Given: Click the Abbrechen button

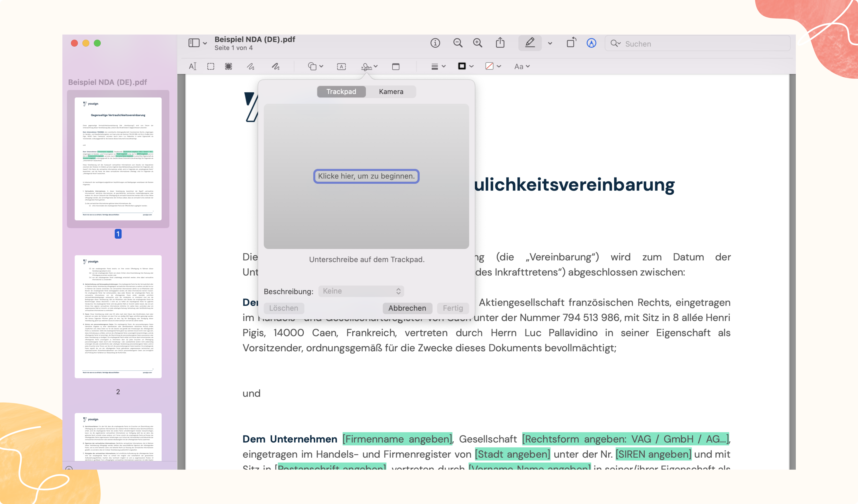Looking at the screenshot, I should (x=407, y=308).
